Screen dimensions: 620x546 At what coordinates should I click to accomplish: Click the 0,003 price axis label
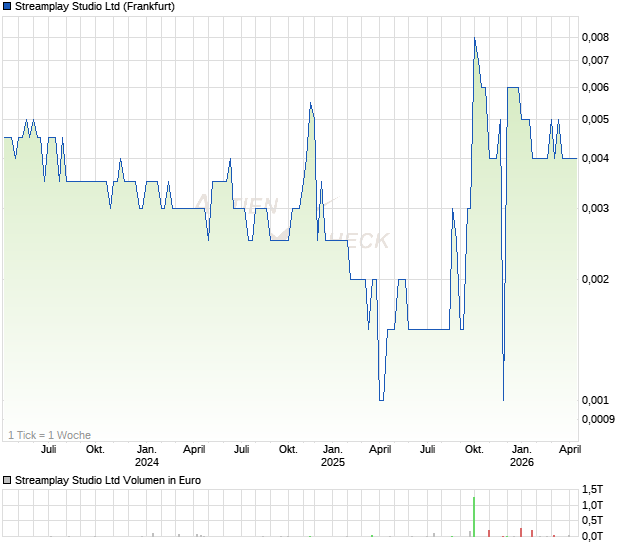click(595, 208)
